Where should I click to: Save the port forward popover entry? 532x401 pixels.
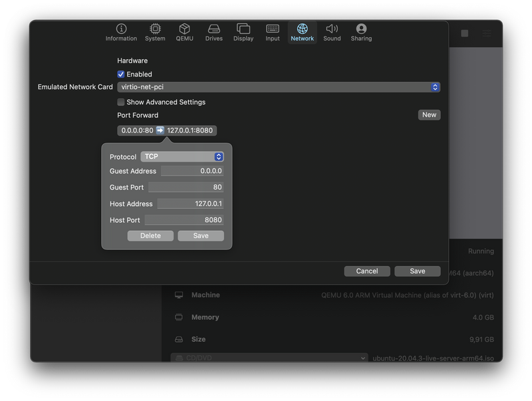pos(201,236)
